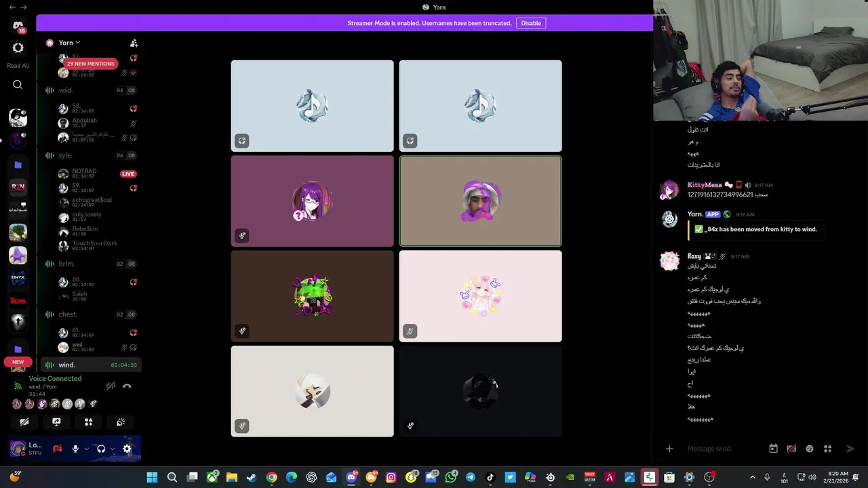The width and height of the screenshot is (868, 488).
Task: Open the emoji picker in the message bar
Action: click(x=810, y=449)
